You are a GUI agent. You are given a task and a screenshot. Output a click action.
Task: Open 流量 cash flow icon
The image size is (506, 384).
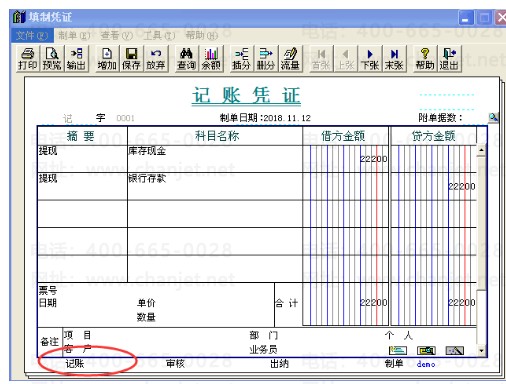pos(290,59)
